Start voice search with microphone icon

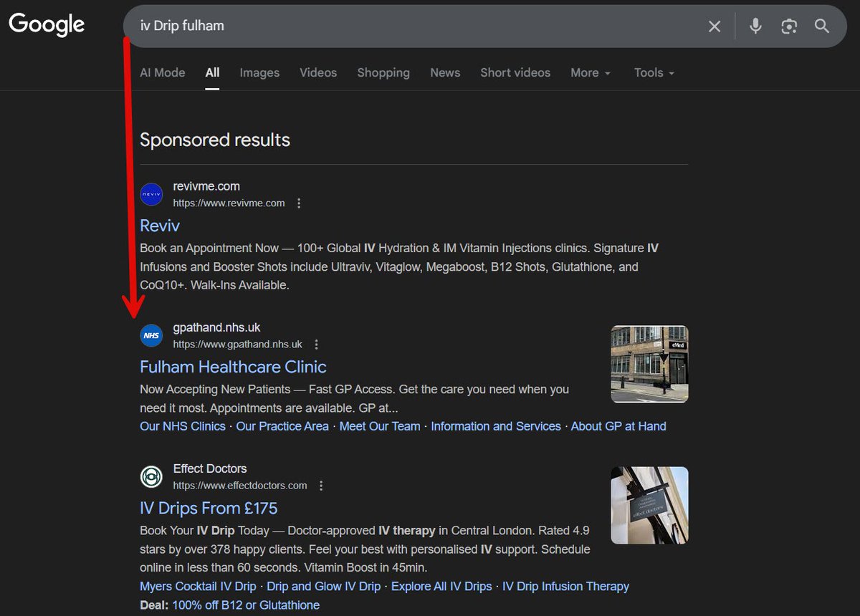tap(755, 27)
